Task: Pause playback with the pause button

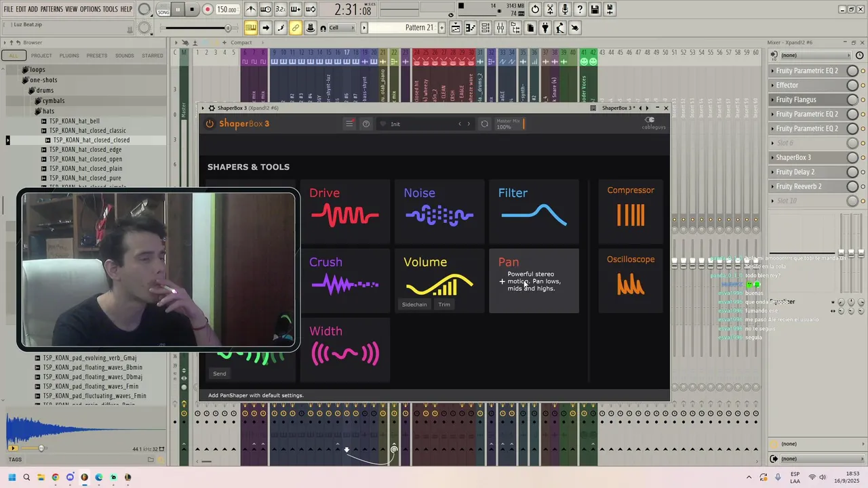Action: [x=178, y=9]
